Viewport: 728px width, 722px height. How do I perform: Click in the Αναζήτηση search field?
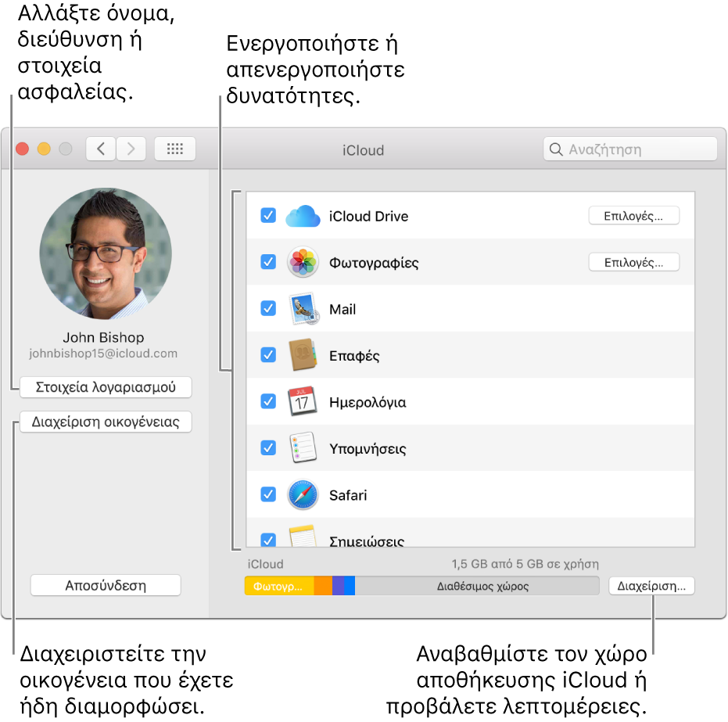(630, 149)
